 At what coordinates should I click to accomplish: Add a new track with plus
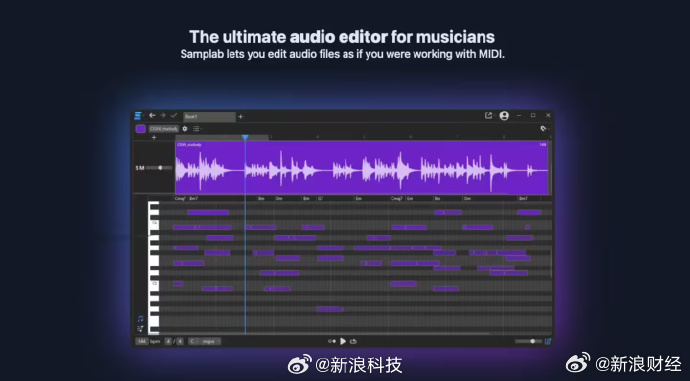pos(154,137)
